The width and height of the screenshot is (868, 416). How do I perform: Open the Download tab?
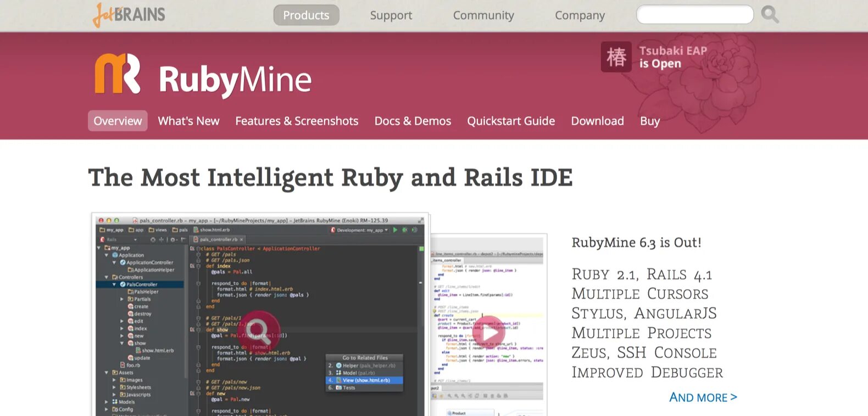click(x=597, y=121)
